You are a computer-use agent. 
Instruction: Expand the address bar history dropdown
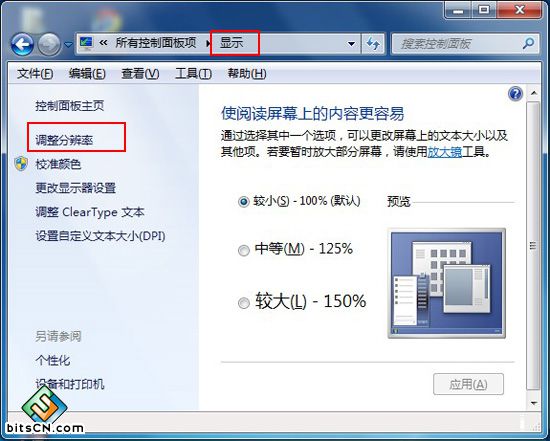point(351,44)
